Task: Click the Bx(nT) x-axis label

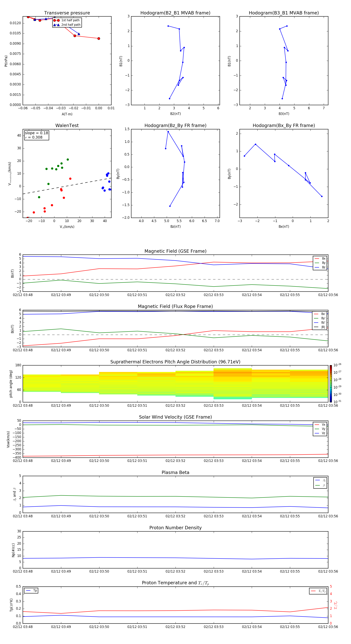Action: click(x=284, y=227)
